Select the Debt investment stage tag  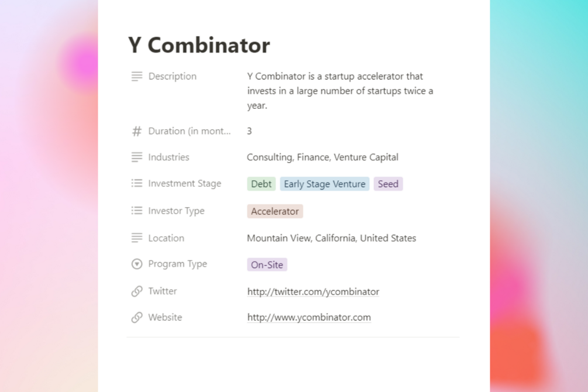click(x=261, y=184)
